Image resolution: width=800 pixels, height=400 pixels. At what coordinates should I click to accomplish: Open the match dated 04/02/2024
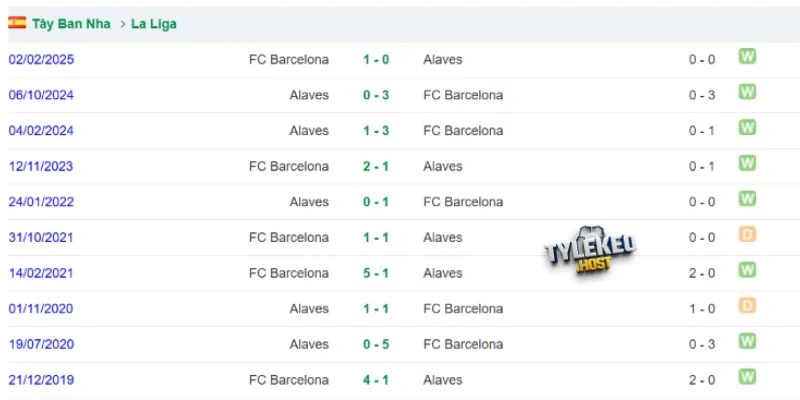tap(41, 131)
